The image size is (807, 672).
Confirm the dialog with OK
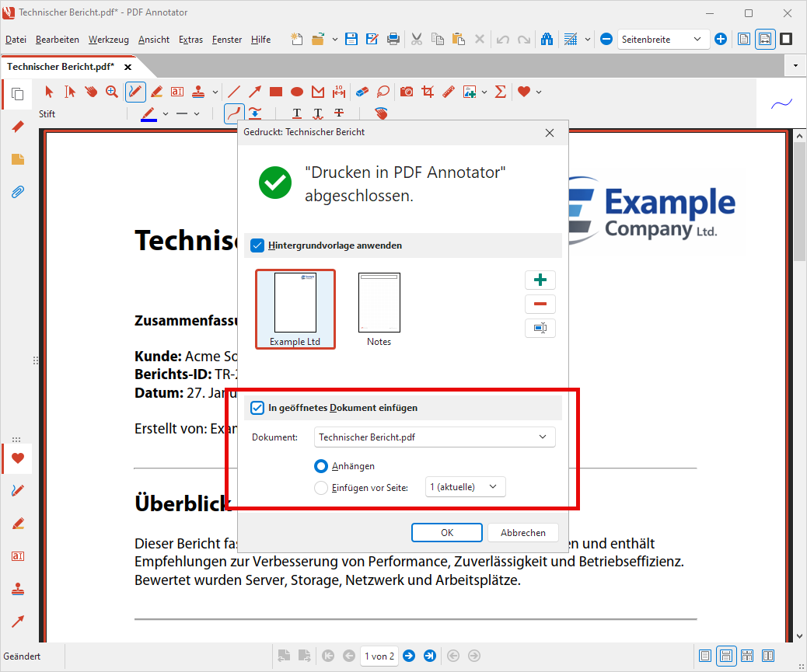[x=446, y=533]
